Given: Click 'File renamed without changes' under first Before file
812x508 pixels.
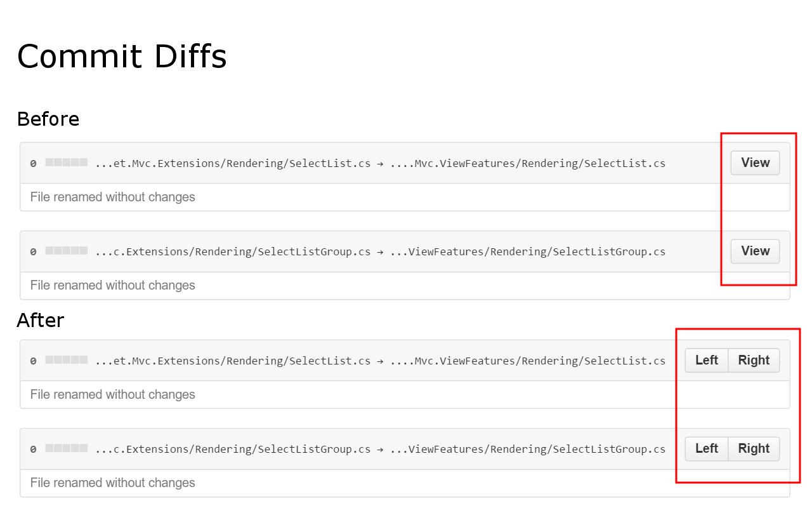Looking at the screenshot, I should pos(112,197).
